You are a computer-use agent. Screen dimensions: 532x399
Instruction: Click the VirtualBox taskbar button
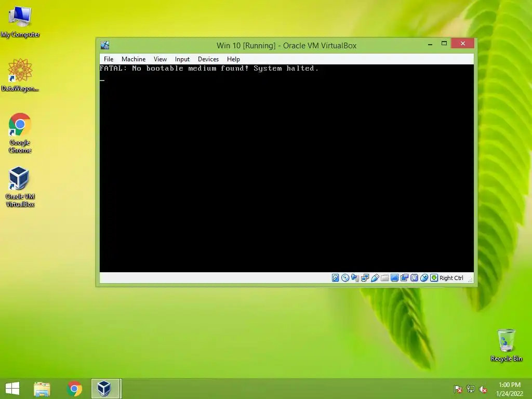pyautogui.click(x=105, y=389)
